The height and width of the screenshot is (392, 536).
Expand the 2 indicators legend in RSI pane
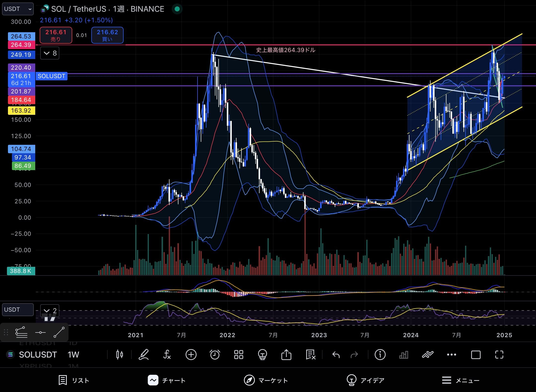point(50,310)
